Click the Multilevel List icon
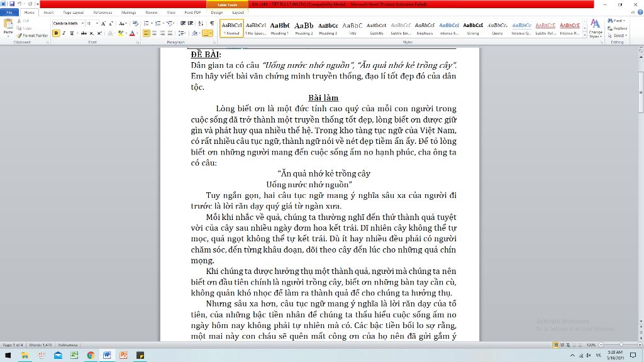 [170, 24]
